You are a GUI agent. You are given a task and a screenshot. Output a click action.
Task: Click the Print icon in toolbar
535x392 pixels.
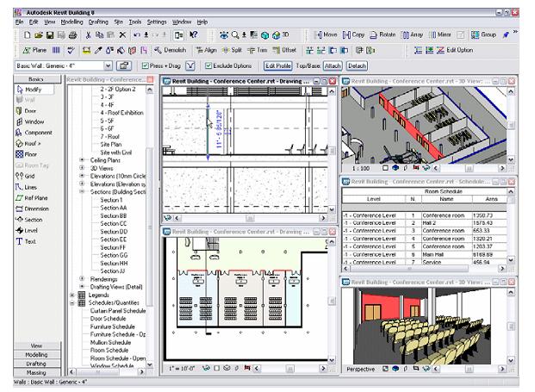[x=73, y=34]
